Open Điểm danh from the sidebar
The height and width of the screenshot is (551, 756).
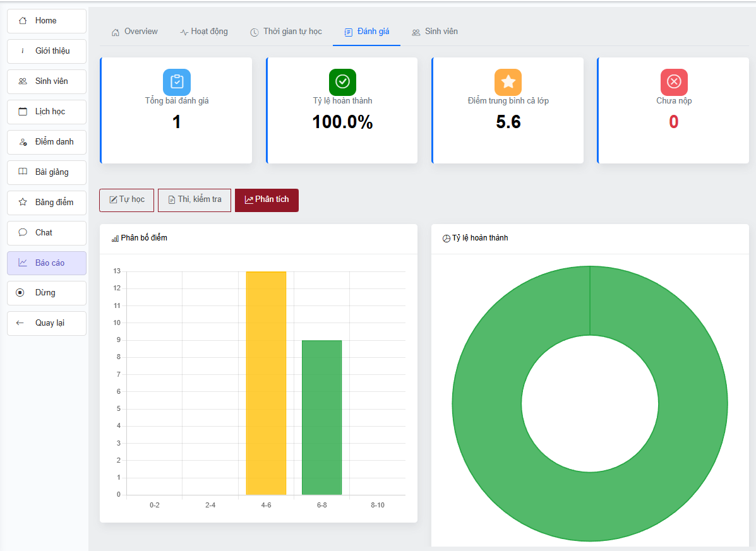click(47, 142)
